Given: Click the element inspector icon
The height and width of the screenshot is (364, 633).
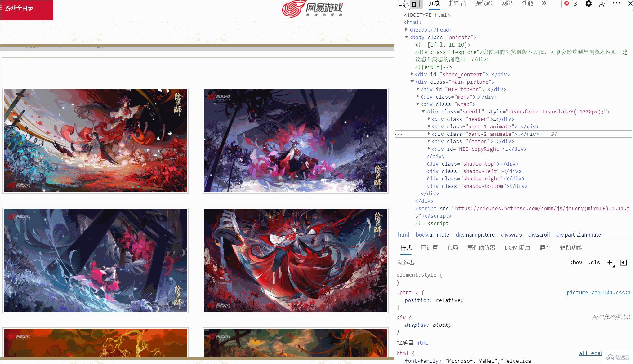Looking at the screenshot, I should (x=402, y=3).
